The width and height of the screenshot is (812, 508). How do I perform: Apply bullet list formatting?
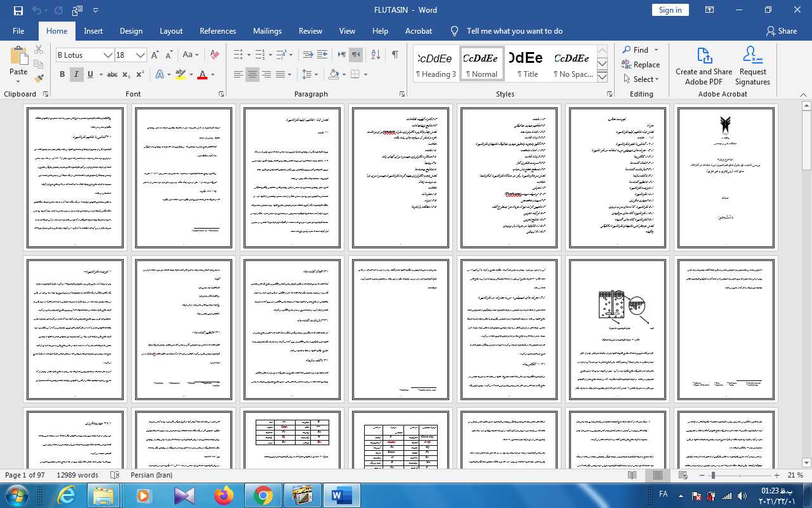239,55
